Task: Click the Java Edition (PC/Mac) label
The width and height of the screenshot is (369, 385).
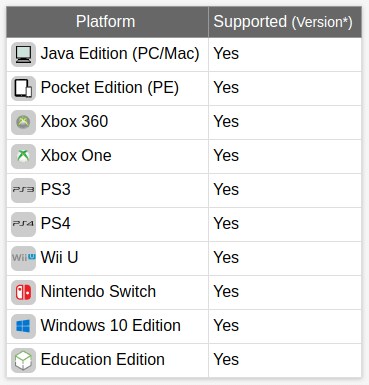Action: [120, 54]
